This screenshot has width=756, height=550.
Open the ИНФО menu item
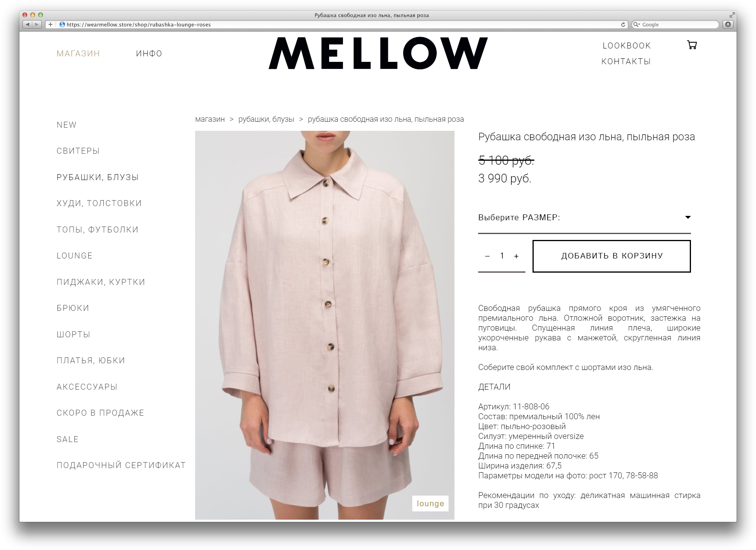click(x=149, y=54)
